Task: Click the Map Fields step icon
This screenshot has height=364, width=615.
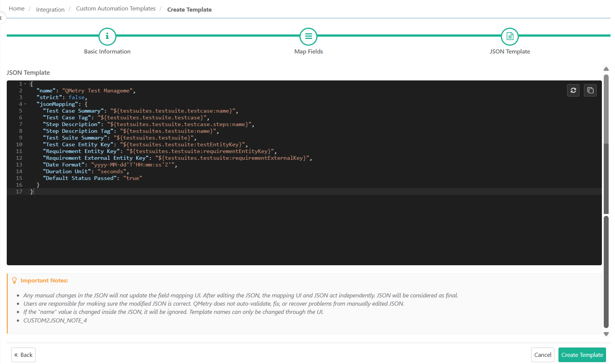Action: pyautogui.click(x=308, y=36)
